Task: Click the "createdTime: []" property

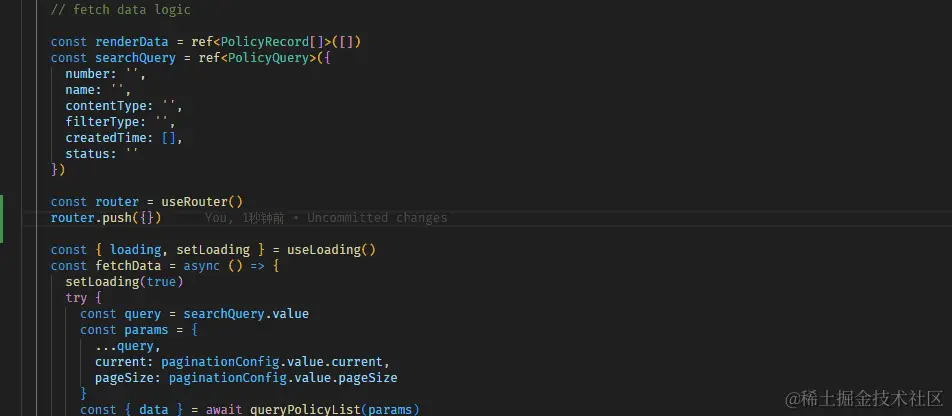Action: (124, 138)
